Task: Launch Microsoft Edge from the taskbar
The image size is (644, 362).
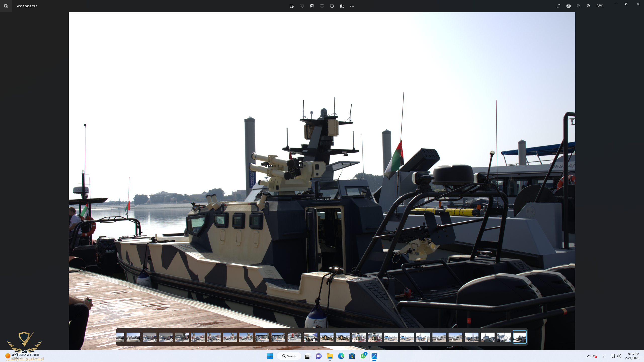Action: click(341, 356)
